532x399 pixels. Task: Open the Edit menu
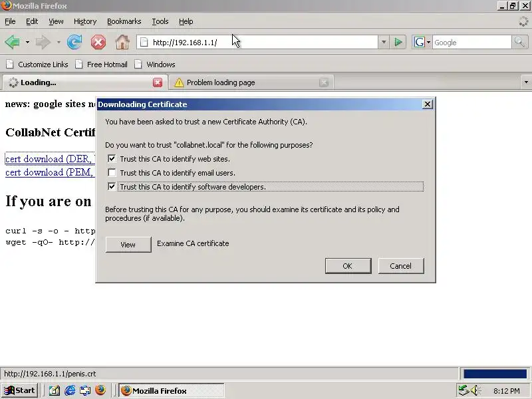[32, 21]
